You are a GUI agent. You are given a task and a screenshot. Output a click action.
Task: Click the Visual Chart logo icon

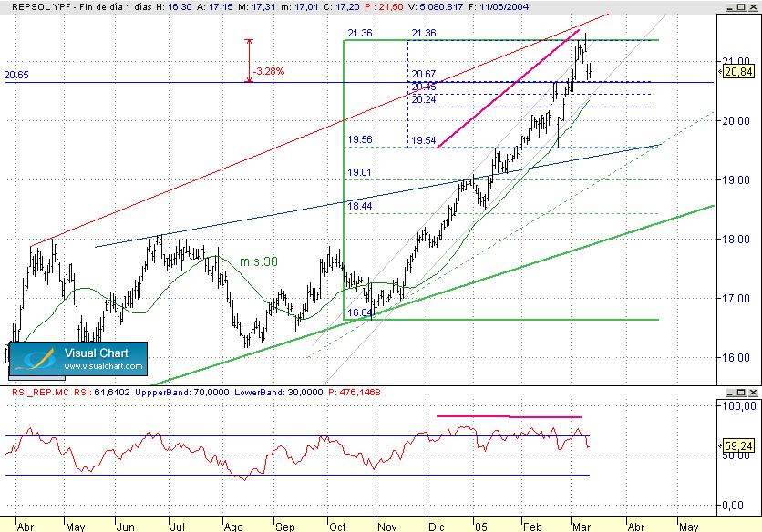tap(36, 360)
